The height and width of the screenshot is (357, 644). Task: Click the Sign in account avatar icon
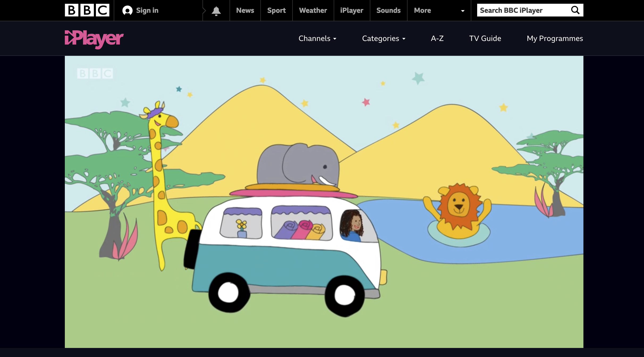[x=127, y=11]
